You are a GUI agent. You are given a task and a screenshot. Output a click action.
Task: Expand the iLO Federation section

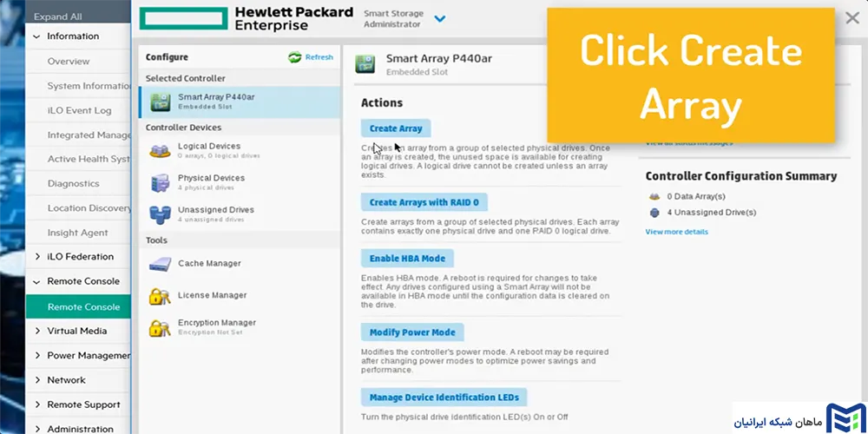click(37, 257)
